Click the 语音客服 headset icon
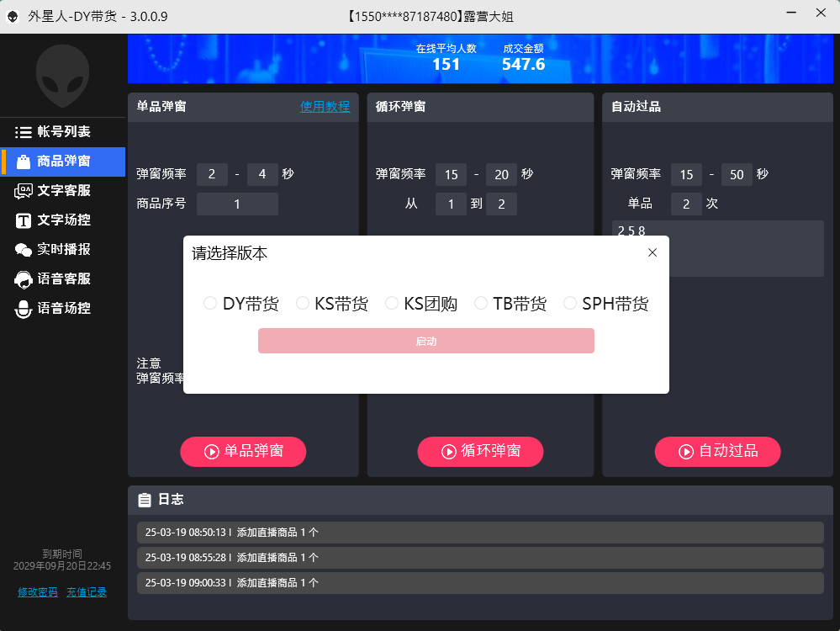 pos(23,279)
